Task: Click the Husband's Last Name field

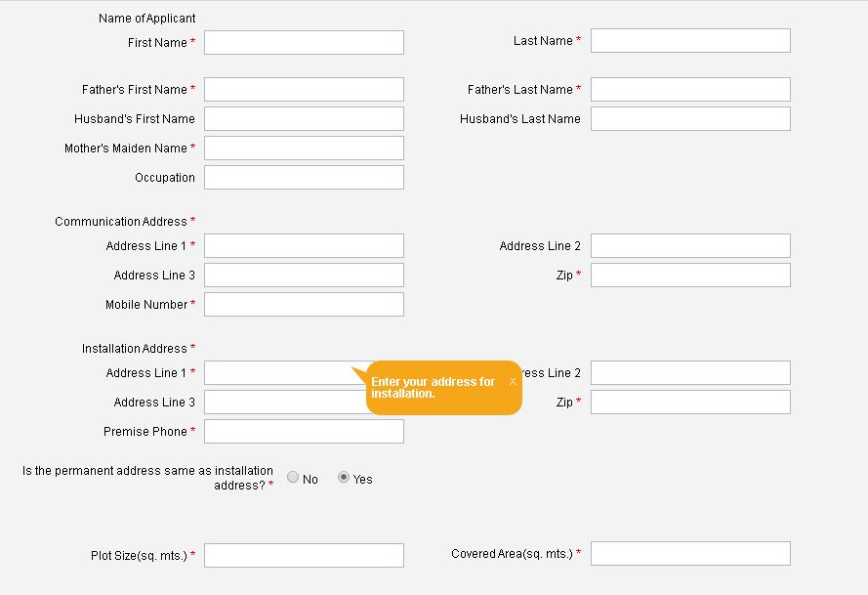Action: 690,118
